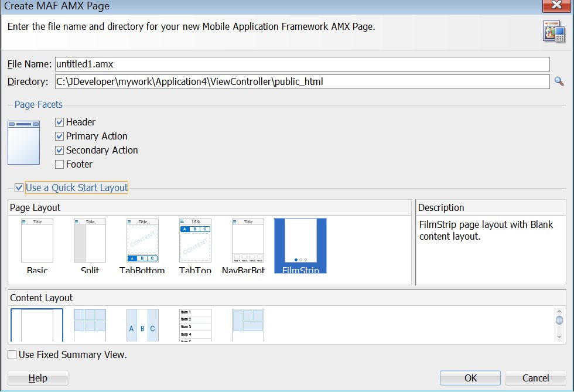Select the FilmStrip page layout
The width and height of the screenshot is (574, 392).
click(x=300, y=246)
